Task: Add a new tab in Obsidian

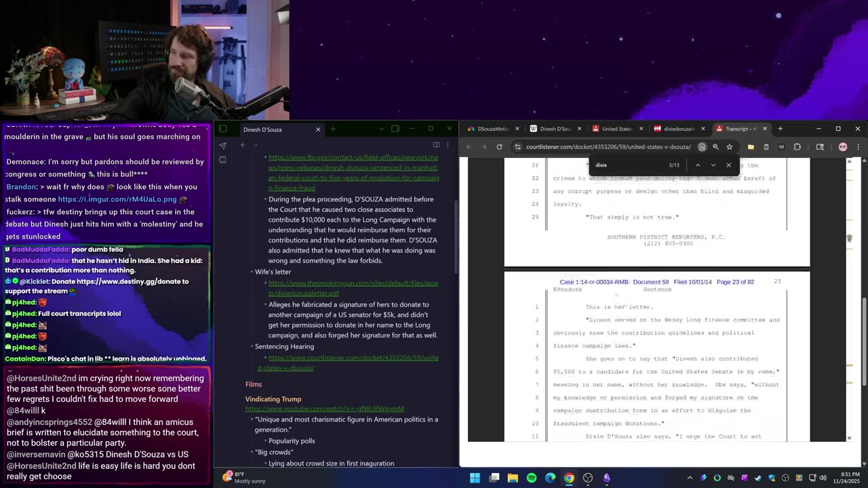Action: coord(333,129)
